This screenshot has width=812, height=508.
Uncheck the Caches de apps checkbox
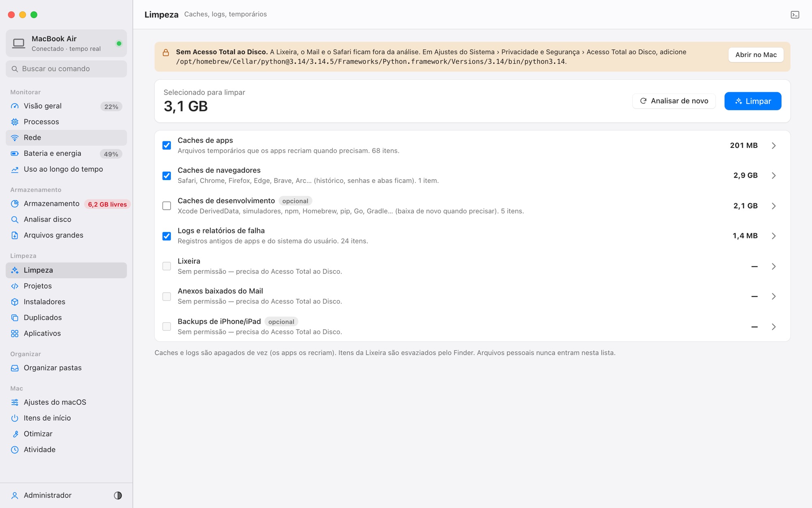click(x=166, y=145)
